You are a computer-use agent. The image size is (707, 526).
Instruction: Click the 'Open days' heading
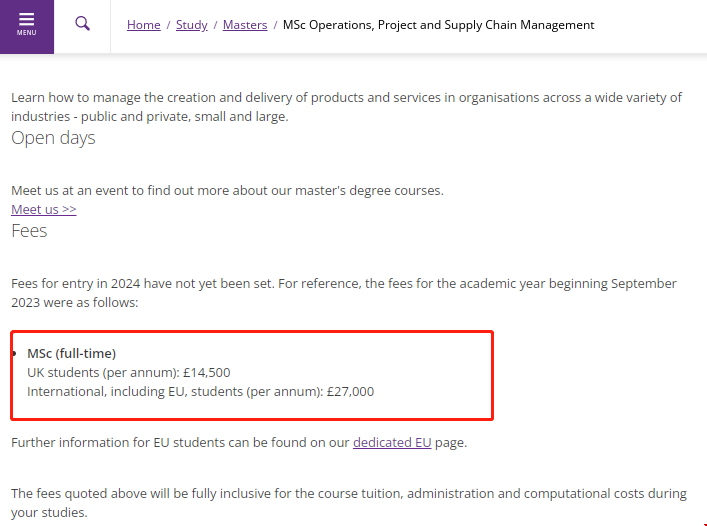pos(53,138)
